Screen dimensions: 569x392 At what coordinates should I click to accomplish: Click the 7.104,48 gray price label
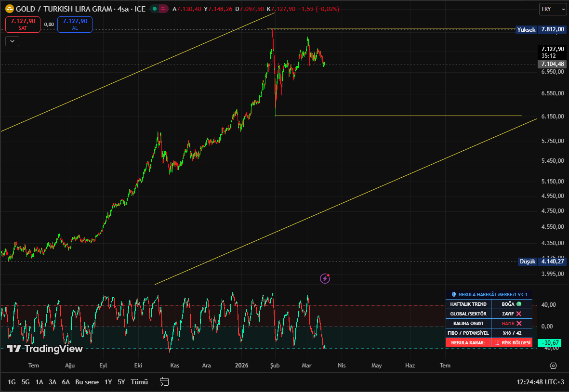(x=552, y=64)
